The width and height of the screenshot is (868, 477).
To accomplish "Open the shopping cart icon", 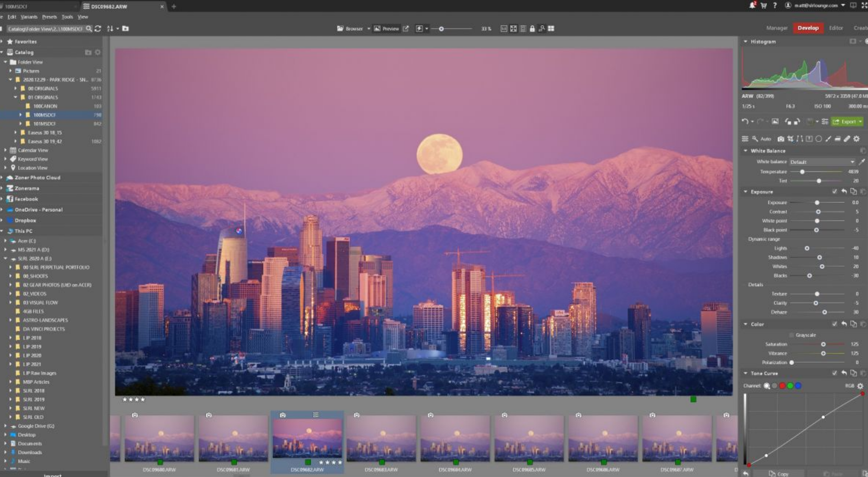I will [763, 6].
